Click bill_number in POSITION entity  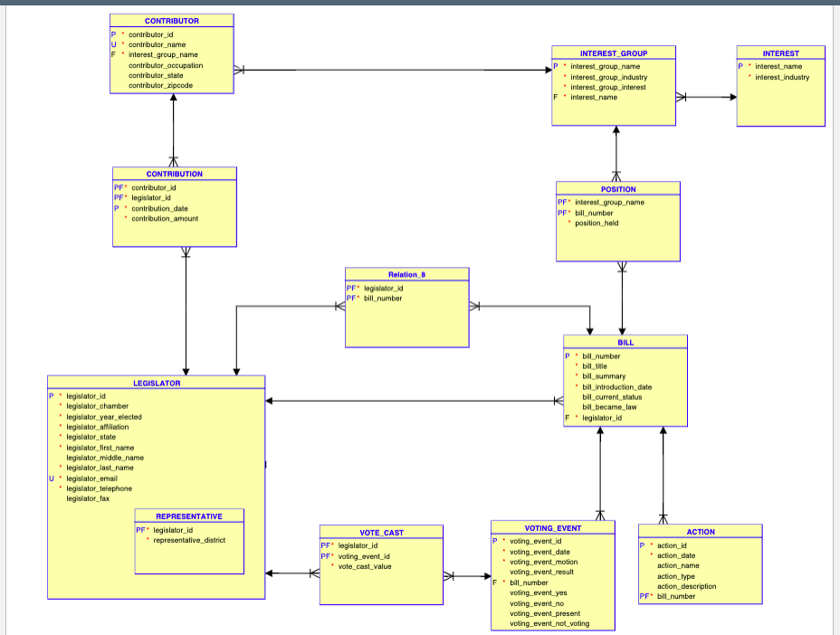click(x=594, y=213)
